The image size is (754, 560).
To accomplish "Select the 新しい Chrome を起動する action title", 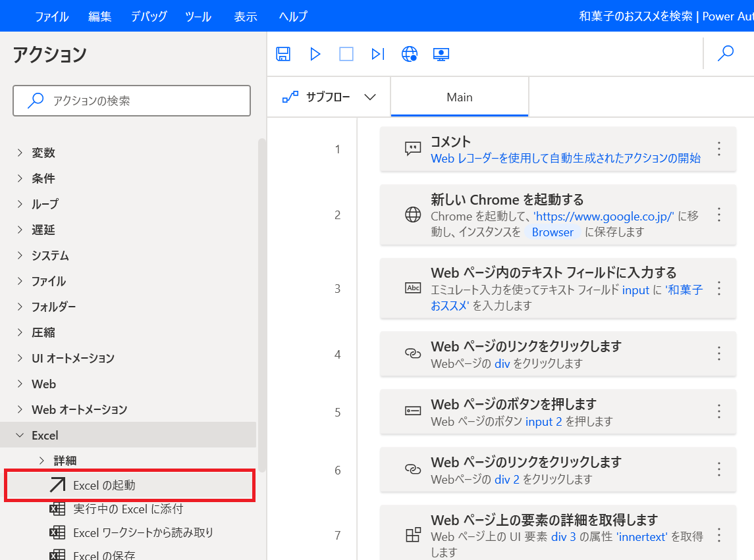I will tap(507, 199).
